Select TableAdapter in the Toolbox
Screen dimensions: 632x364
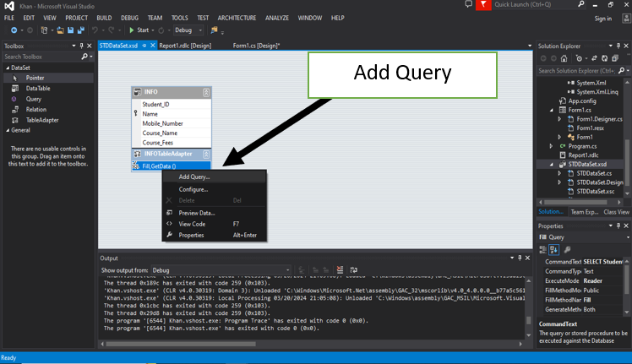point(42,120)
